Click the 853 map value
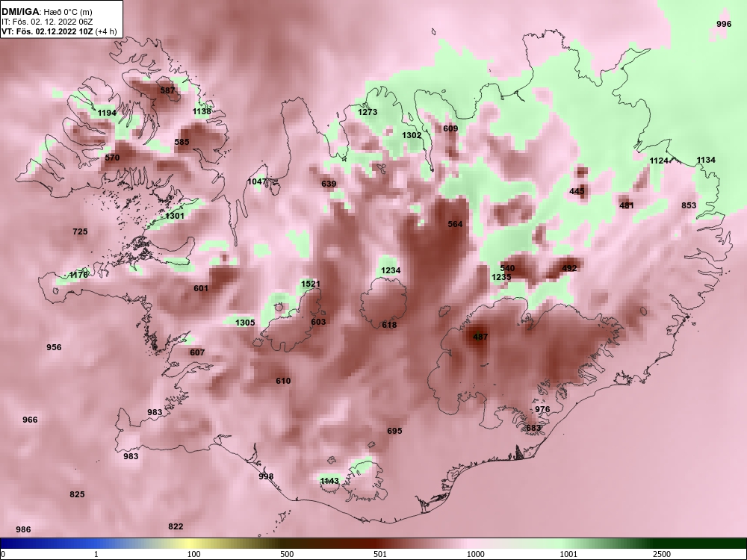 coord(689,205)
